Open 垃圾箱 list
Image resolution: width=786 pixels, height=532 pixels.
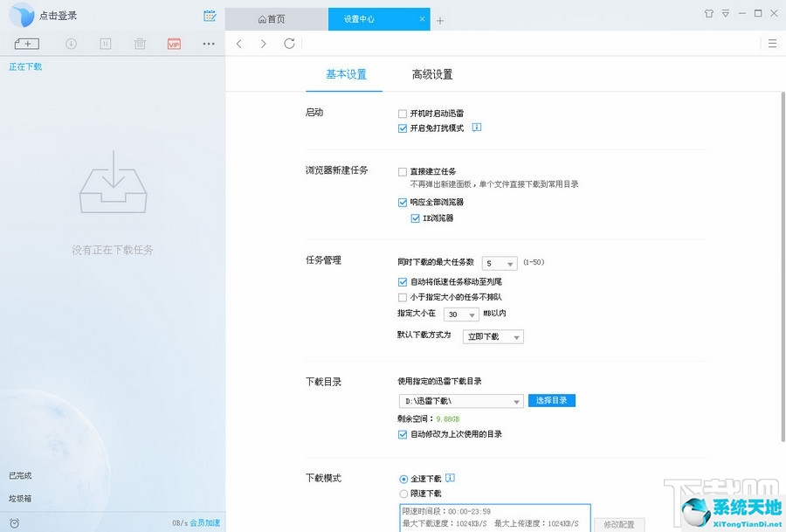[x=20, y=499]
